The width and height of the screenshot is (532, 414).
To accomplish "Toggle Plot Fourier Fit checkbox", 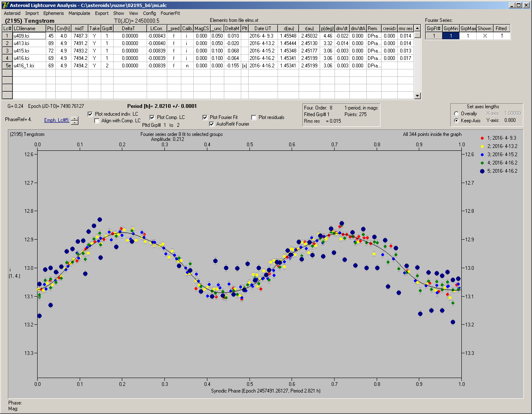I will pyautogui.click(x=205, y=117).
